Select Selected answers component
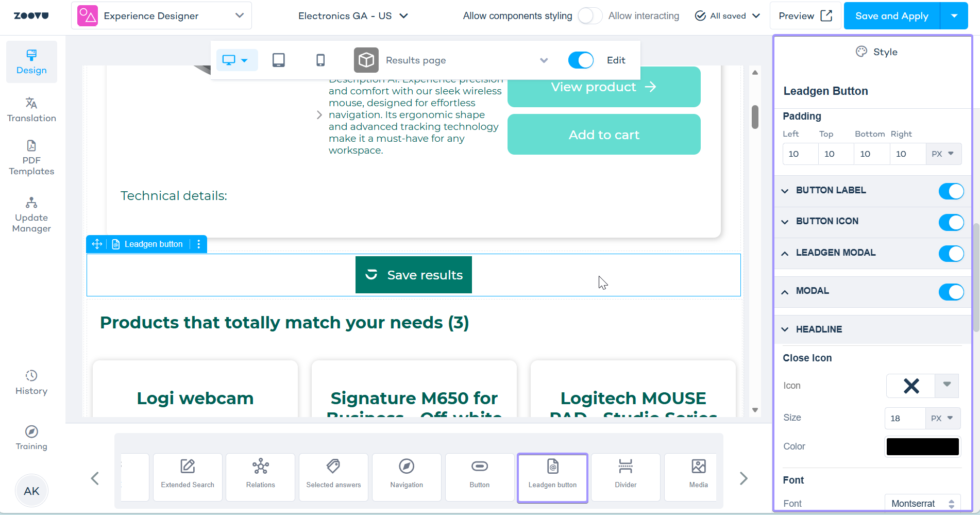 333,477
